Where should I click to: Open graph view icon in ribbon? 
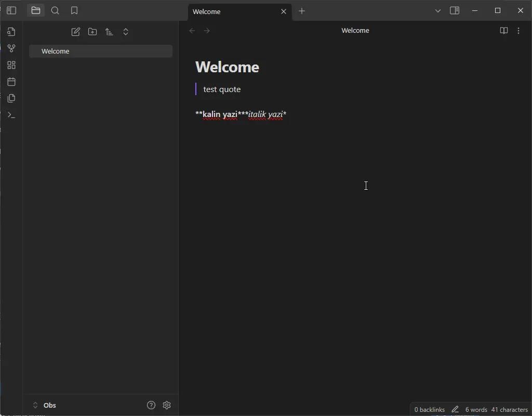pyautogui.click(x=11, y=48)
